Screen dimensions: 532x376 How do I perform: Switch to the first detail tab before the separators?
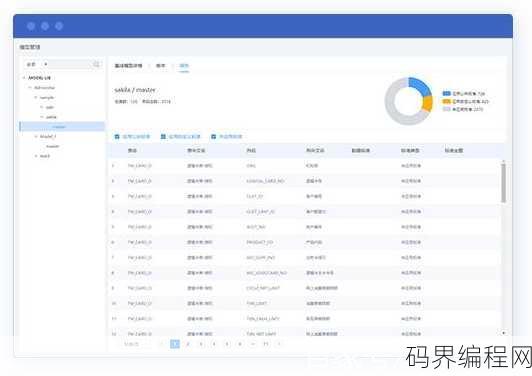point(128,65)
